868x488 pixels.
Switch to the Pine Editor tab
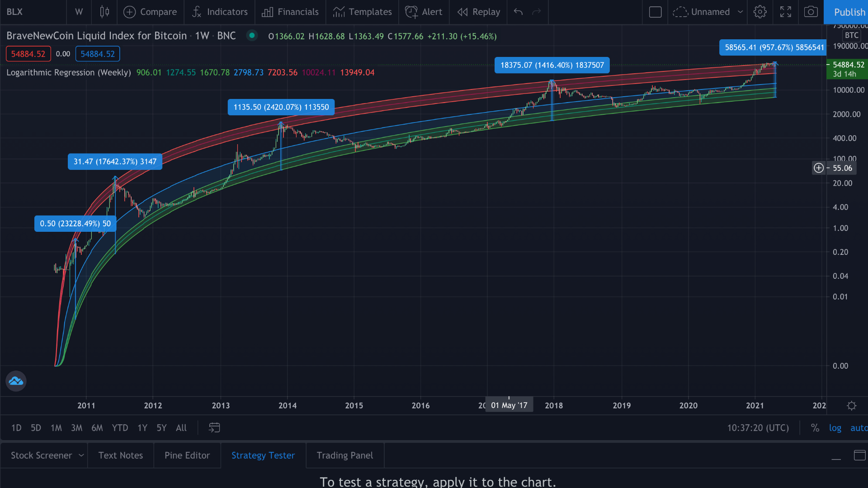click(x=187, y=455)
